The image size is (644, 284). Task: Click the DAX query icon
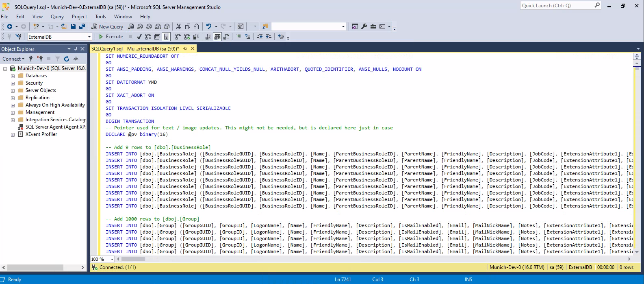[x=167, y=26]
